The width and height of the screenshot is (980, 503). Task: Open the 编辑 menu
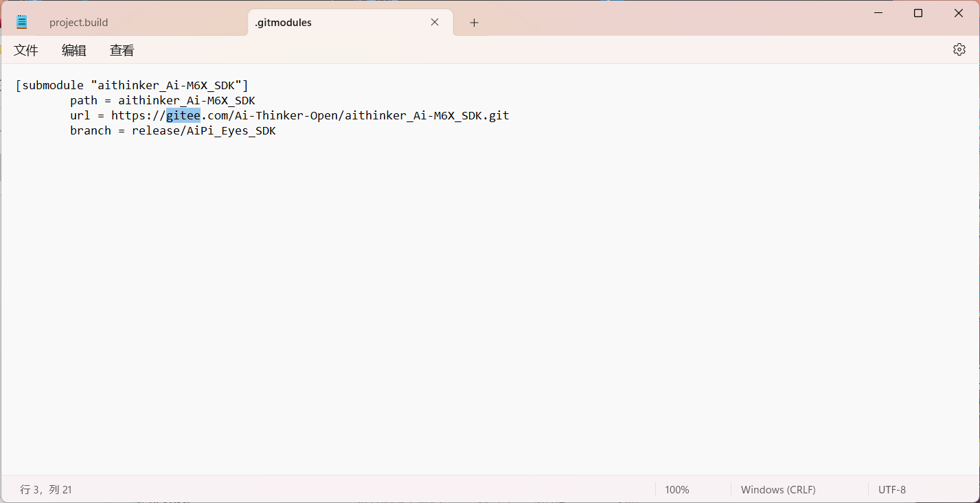tap(74, 50)
